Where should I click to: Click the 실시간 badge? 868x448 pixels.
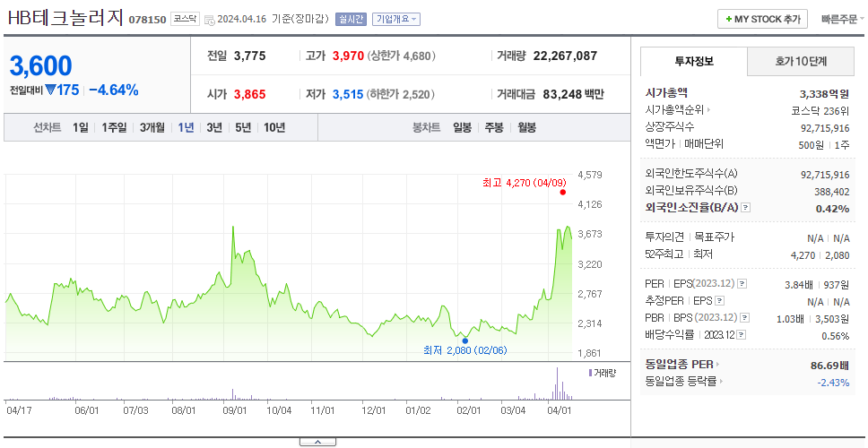pos(351,20)
